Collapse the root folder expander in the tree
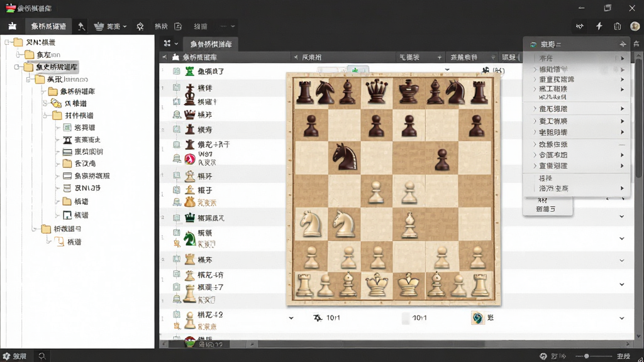This screenshot has height=362, width=644. 7,42
